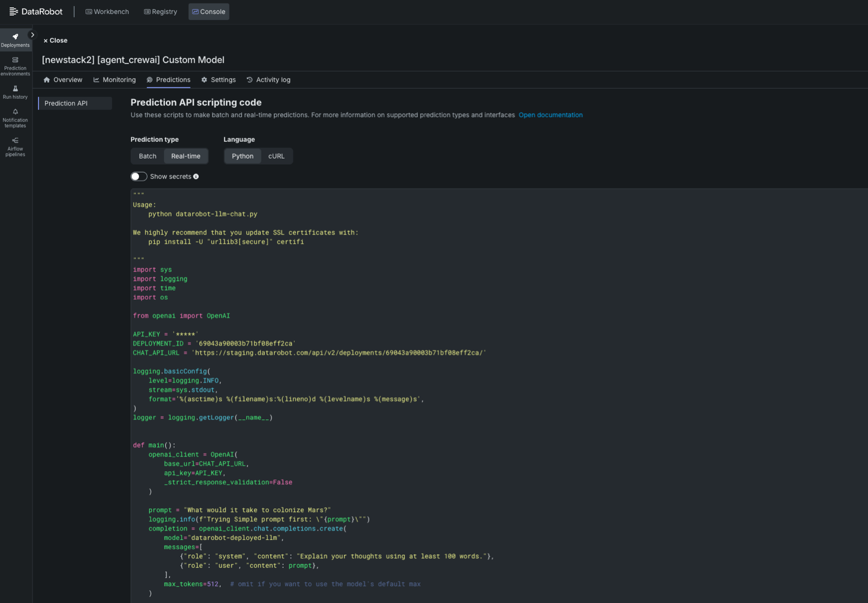
Task: Toggle the Show secrets switch
Action: [x=139, y=176]
